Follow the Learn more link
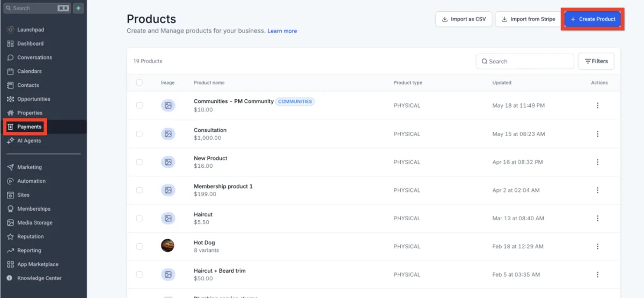This screenshot has width=644, height=298. (282, 31)
